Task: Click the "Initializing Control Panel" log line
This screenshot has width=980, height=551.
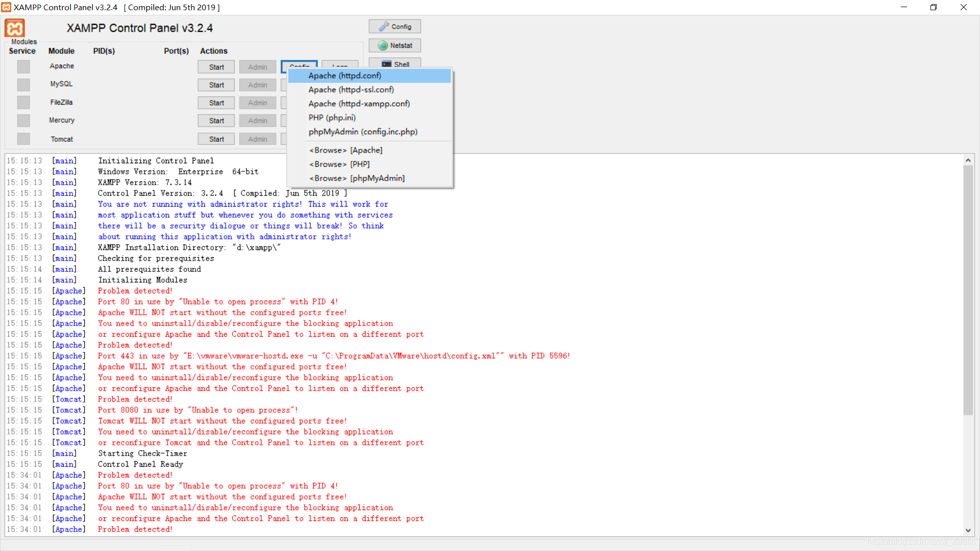Action: [x=156, y=161]
